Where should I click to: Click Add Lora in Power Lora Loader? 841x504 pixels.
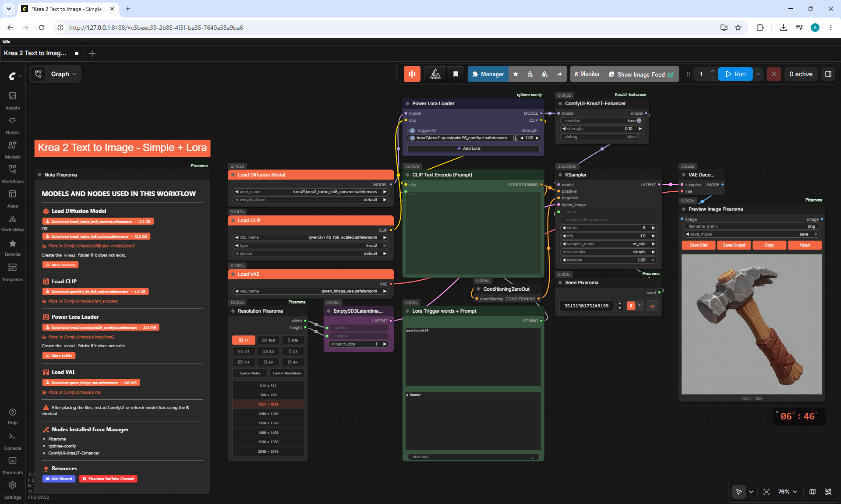coord(473,148)
